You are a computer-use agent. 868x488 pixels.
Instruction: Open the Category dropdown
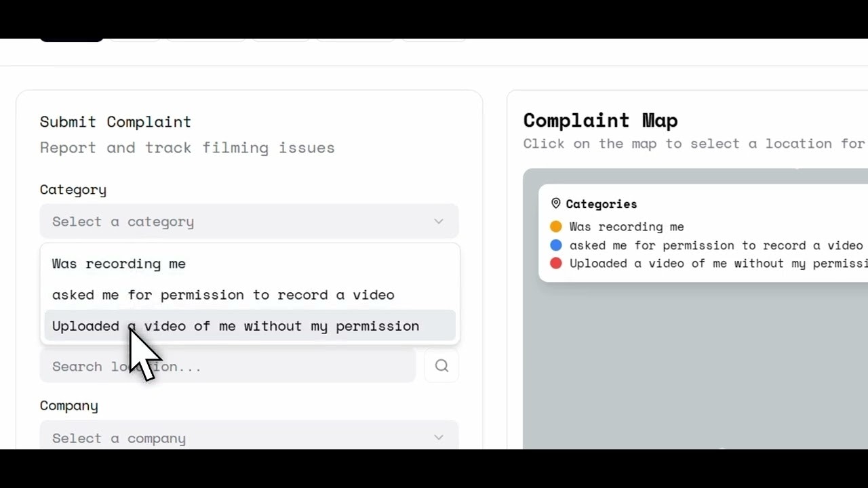(x=249, y=222)
